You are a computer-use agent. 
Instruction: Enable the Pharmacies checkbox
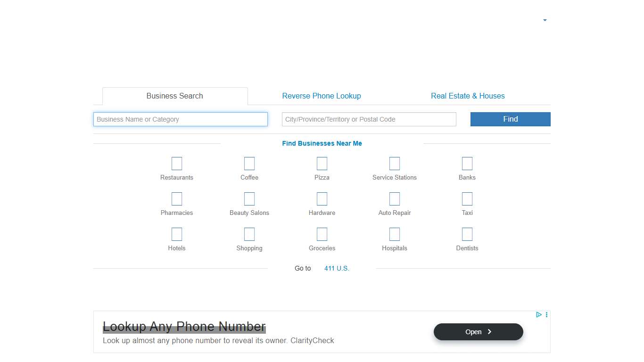click(176, 199)
